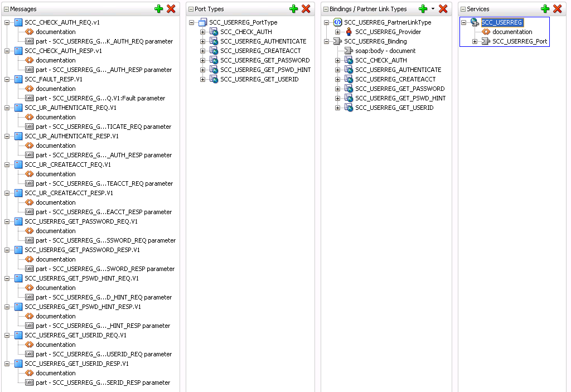Add a new message with the green plus
571x392 pixels.
(158, 9)
